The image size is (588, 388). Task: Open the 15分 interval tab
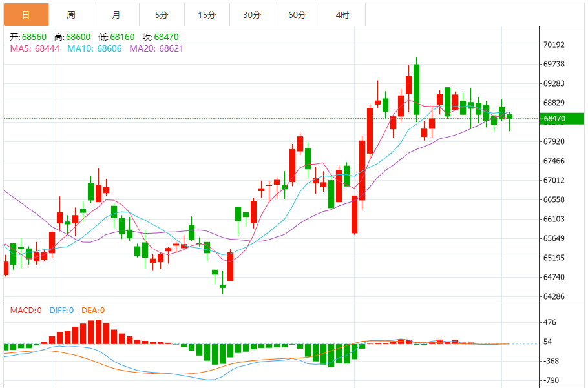pos(207,15)
